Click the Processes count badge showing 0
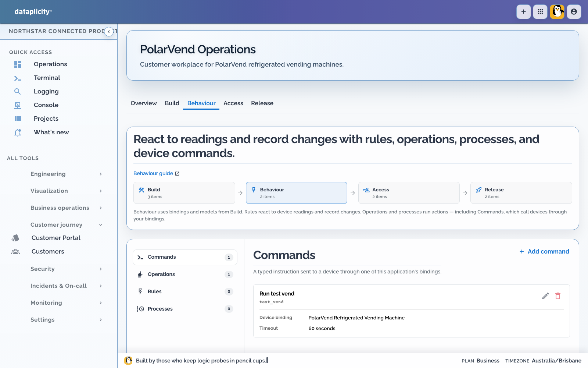Viewport: 588px width, 368px height. [x=229, y=309]
